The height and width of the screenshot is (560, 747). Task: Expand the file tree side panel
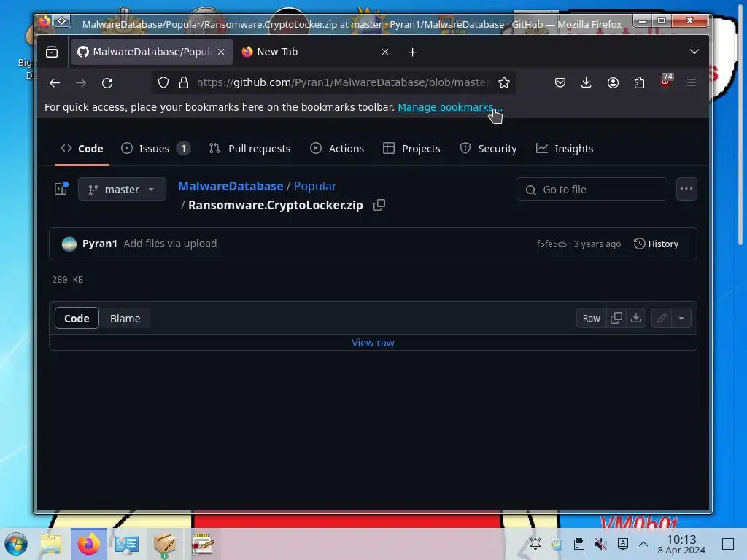pos(61,189)
